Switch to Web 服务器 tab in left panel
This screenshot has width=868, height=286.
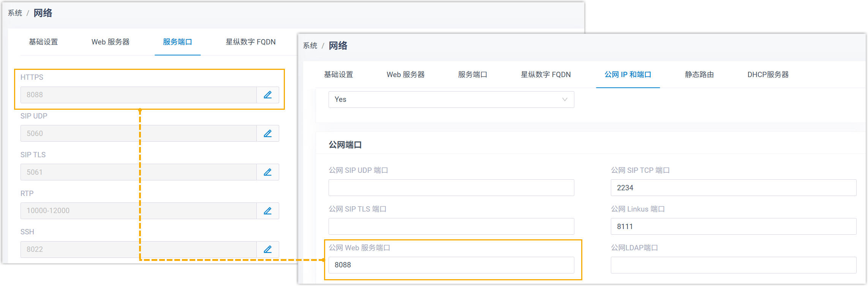click(111, 42)
